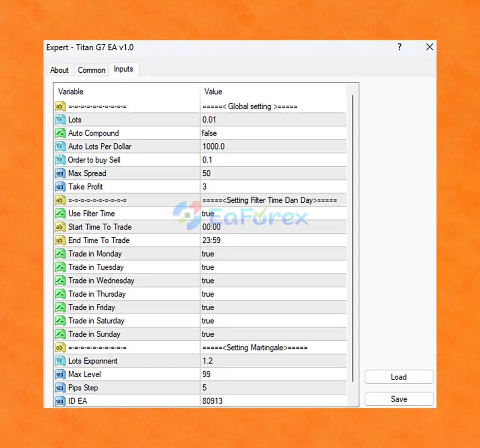
Task: Click the integer icon next to ID EA
Action: (x=60, y=401)
